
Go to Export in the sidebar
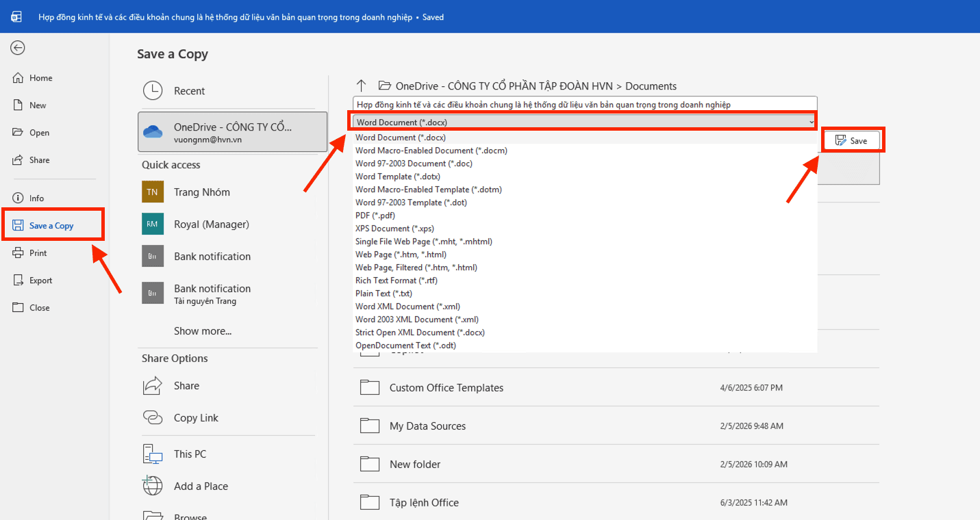coord(40,281)
